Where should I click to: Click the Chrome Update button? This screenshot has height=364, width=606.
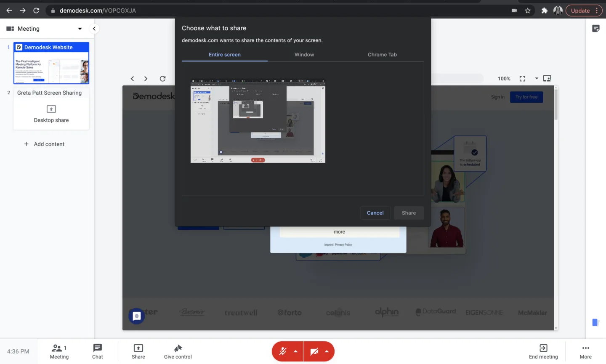(x=584, y=11)
